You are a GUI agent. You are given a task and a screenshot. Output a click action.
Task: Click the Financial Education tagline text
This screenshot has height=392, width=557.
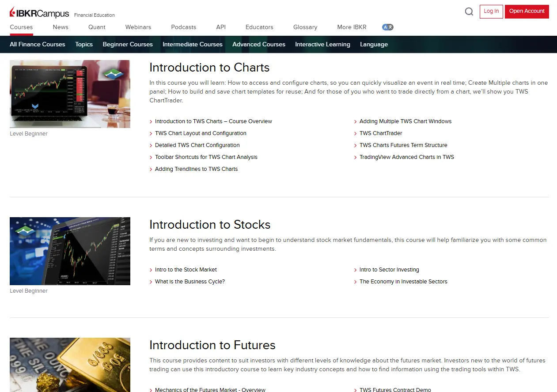click(95, 15)
